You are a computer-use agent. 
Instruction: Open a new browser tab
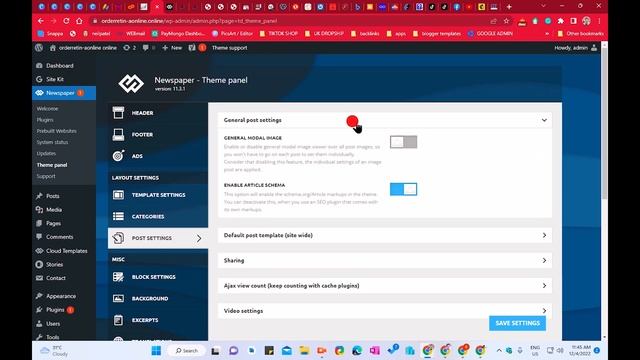pos(509,7)
